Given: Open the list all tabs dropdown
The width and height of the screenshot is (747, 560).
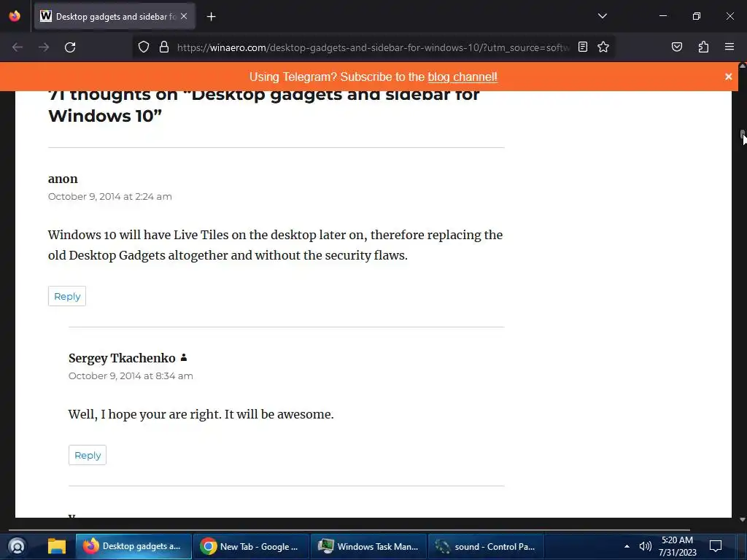Looking at the screenshot, I should click(602, 16).
